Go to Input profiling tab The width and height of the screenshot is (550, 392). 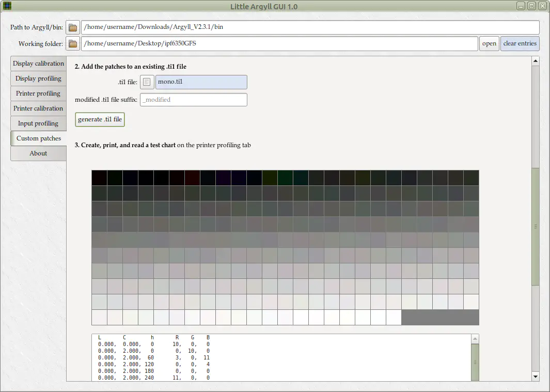(39, 123)
